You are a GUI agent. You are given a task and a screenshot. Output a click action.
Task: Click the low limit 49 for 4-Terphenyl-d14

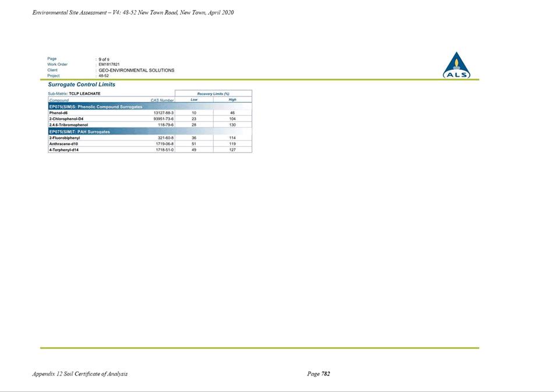[194, 150]
